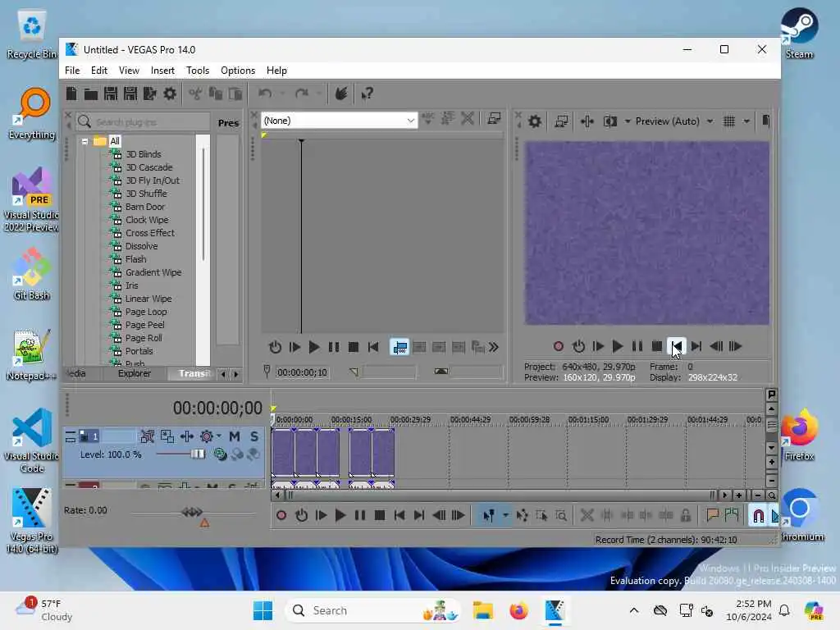Viewport: 840px width, 630px height.
Task: Open the Video Preview settings gear
Action: (x=535, y=121)
